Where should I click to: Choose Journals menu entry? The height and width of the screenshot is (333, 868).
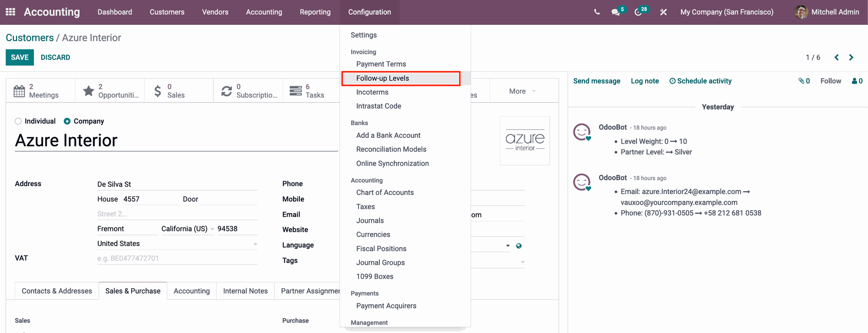[370, 220]
